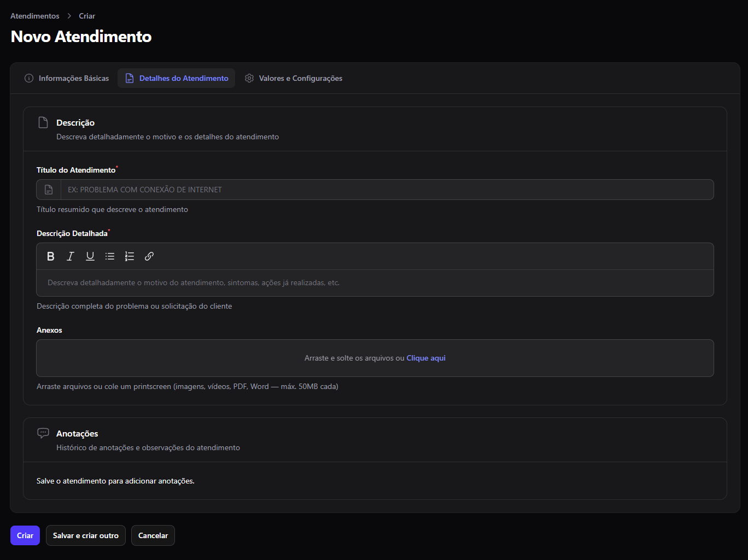Click the Descrição section heading

(x=75, y=122)
